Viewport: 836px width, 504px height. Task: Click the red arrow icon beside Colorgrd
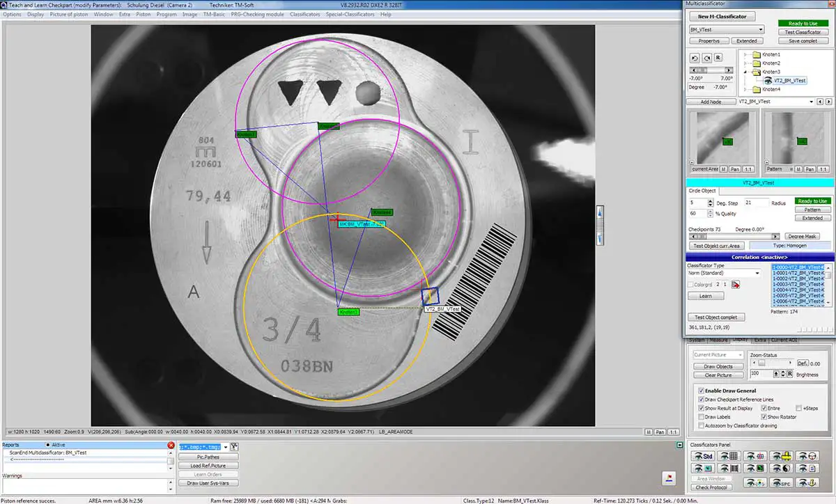[735, 284]
